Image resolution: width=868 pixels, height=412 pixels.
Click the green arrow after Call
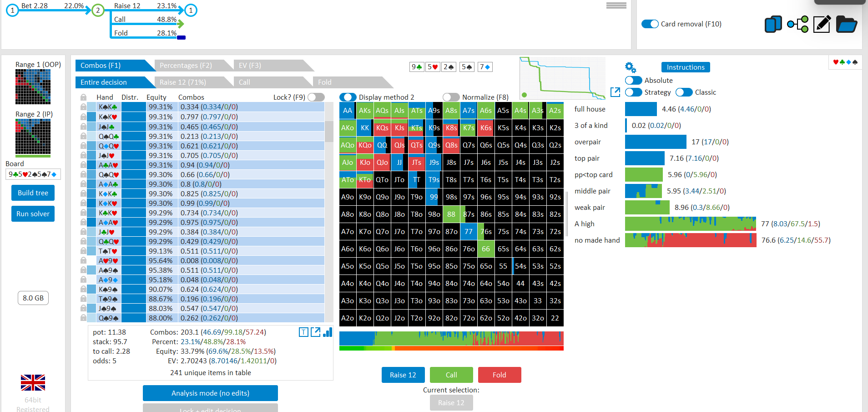tap(181, 24)
